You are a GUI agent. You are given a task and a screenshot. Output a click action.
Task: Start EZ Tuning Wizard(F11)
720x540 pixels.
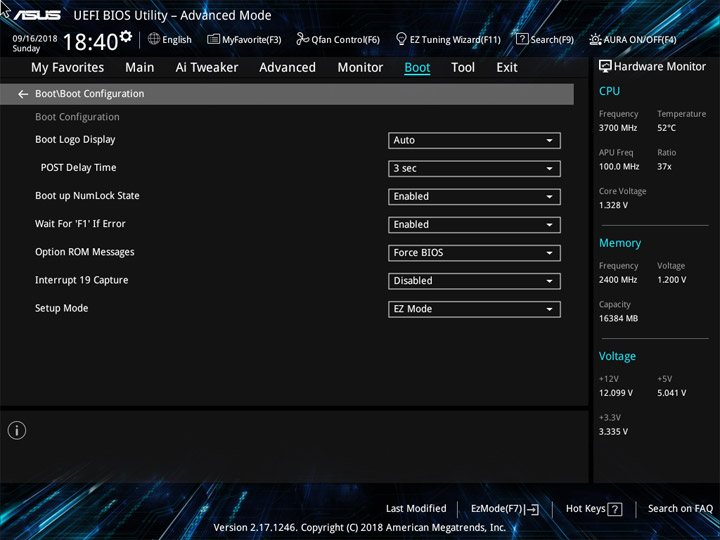tap(448, 39)
